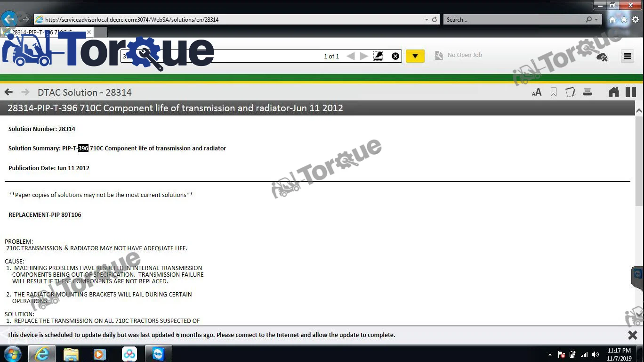Image resolution: width=644 pixels, height=362 pixels.
Task: Click the "REPLACEMENT-PIP 89T106" text
Action: (45, 214)
